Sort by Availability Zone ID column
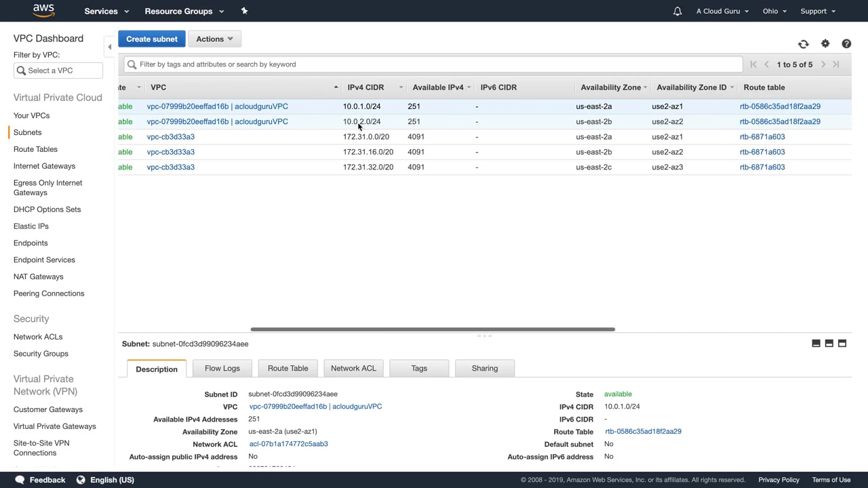 coord(694,87)
